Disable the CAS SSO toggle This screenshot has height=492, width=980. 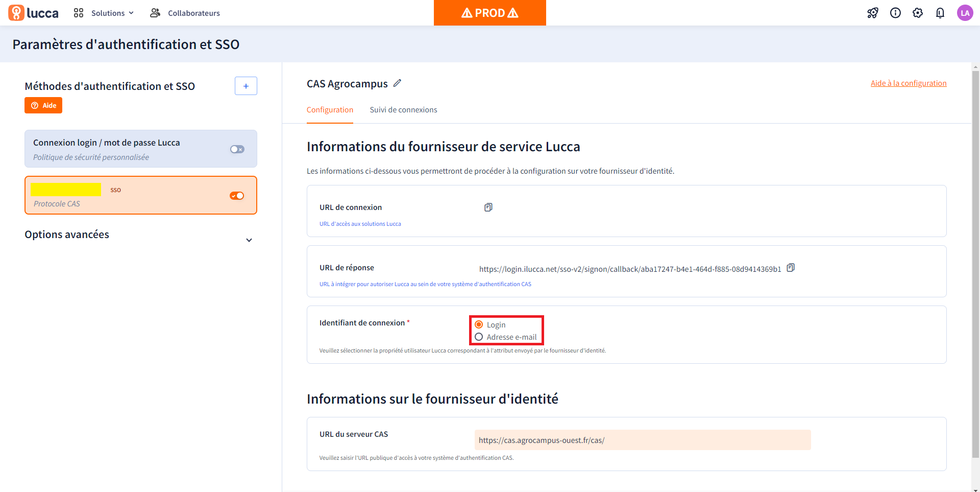[x=237, y=196]
